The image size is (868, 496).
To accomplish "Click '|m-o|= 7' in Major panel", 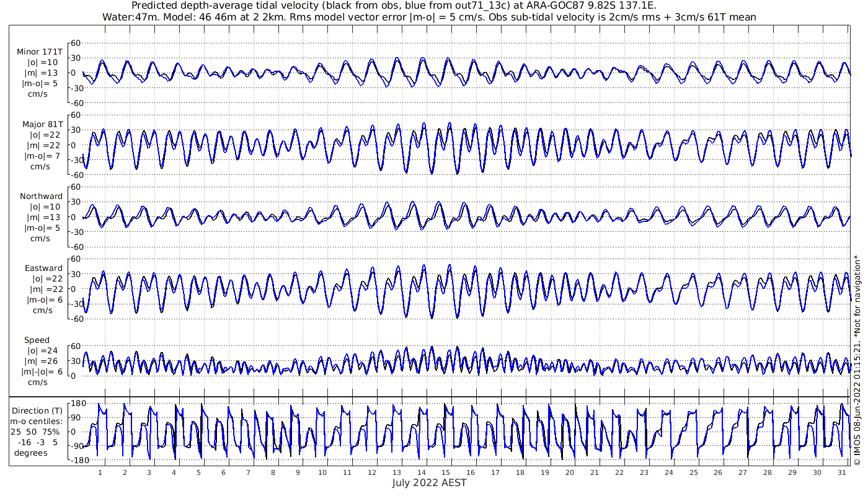I will (41, 156).
